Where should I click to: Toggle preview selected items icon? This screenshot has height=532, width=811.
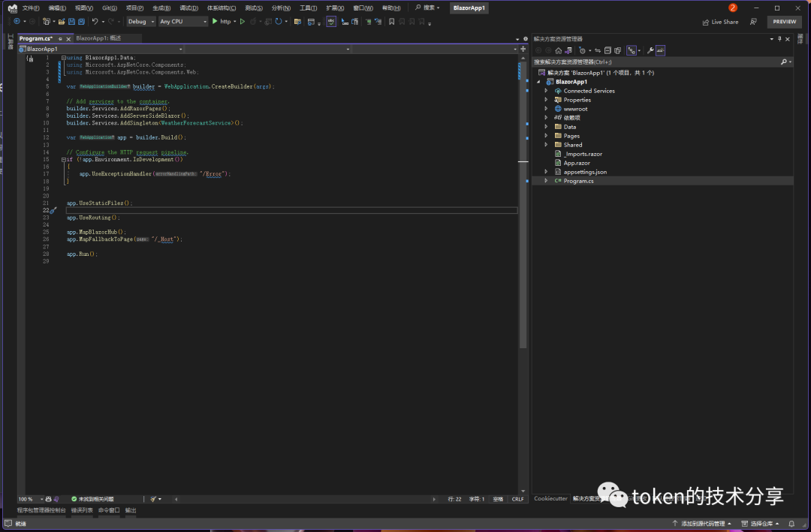coord(661,51)
